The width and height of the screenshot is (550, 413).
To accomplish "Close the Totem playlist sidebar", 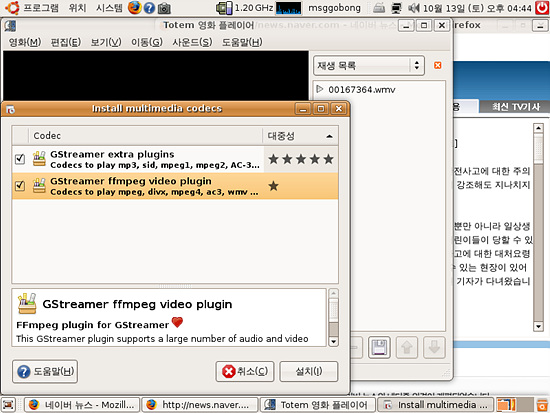I will pyautogui.click(x=437, y=65).
